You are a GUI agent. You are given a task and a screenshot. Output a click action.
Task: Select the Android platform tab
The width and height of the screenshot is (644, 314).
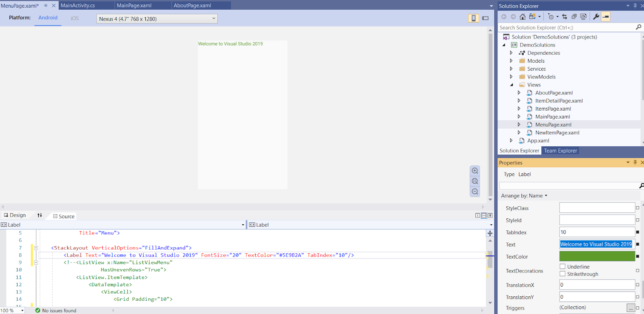[x=48, y=18]
